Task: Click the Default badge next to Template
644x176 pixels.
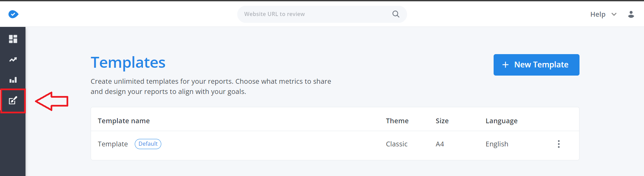Action: [x=148, y=144]
